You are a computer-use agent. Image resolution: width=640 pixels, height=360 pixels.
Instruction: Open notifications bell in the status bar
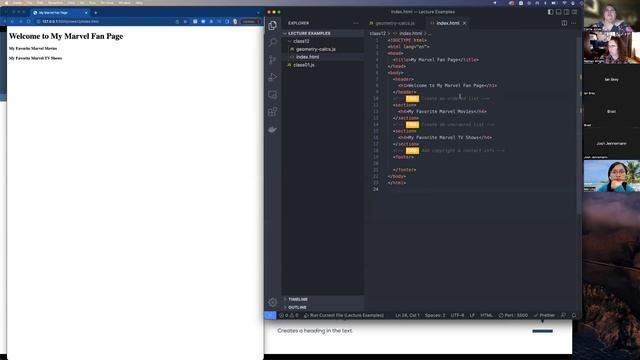tap(574, 315)
